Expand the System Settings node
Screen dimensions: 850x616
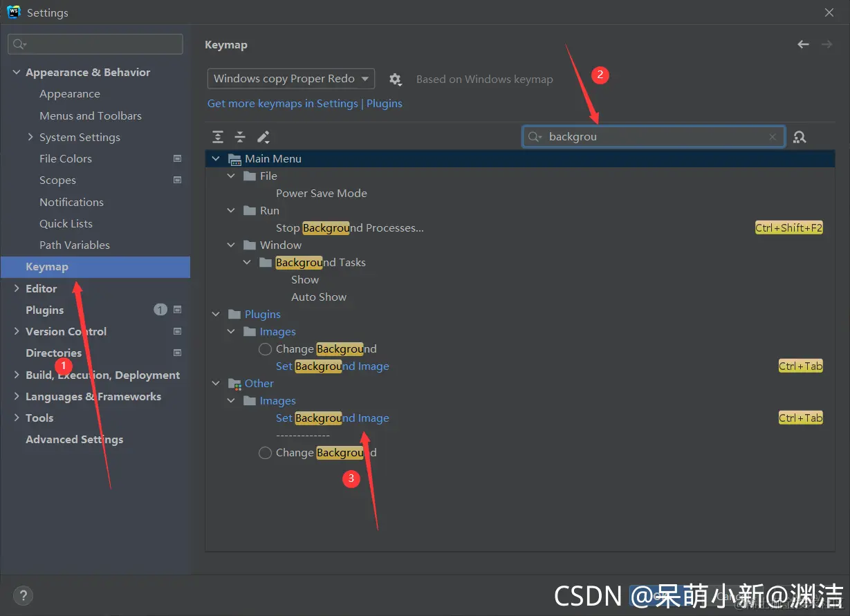click(30, 137)
